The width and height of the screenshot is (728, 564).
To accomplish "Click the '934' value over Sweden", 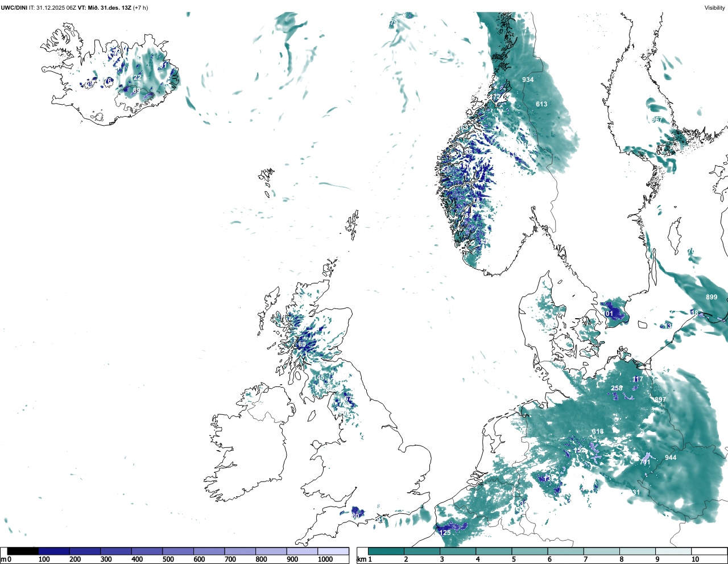I will [x=528, y=80].
